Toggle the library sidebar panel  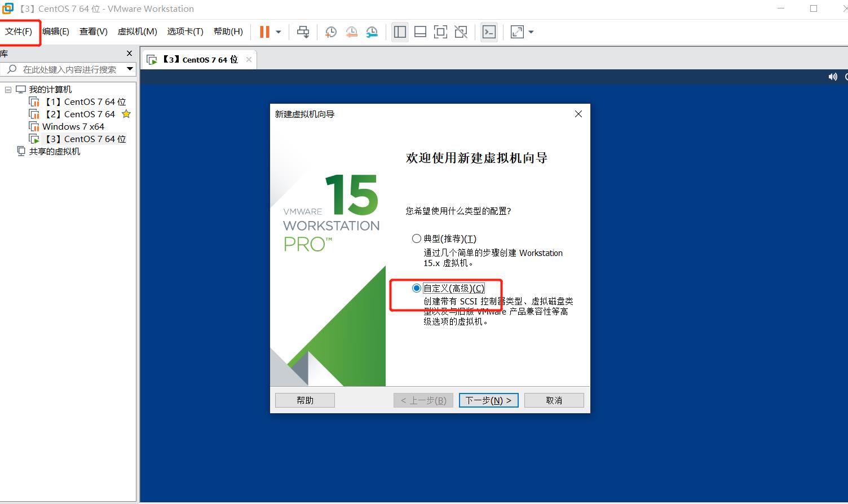(400, 32)
